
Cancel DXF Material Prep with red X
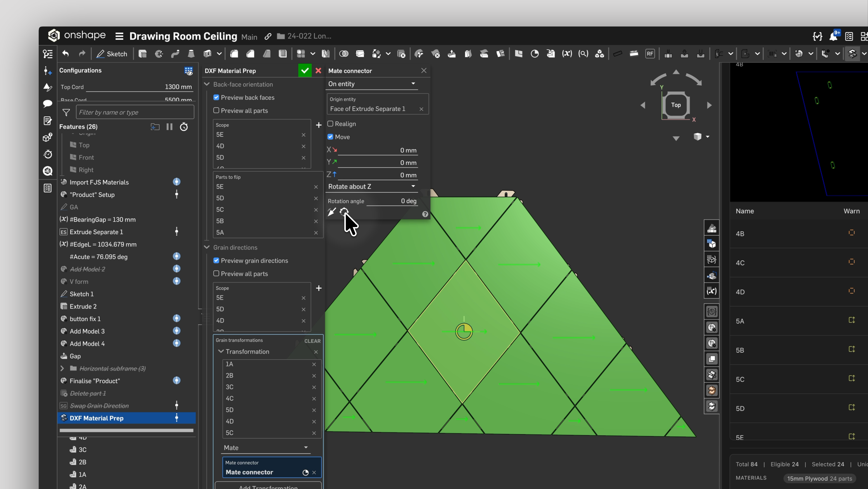[x=319, y=70]
